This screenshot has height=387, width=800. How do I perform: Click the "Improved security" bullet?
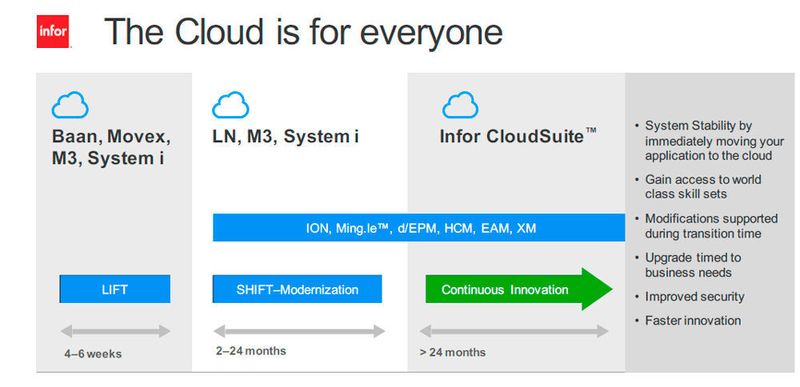click(690, 297)
